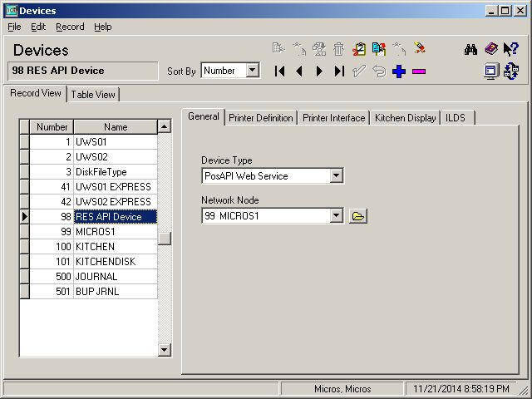Viewport: 532px width, 399px height.
Task: Open the Printer Definition tab
Action: point(260,118)
